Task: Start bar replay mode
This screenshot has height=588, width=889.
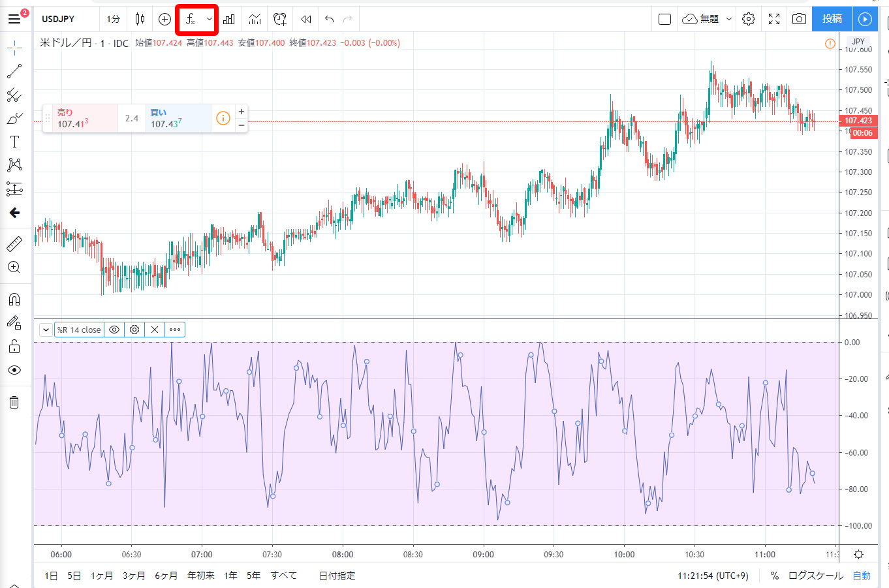Action: coord(305,19)
